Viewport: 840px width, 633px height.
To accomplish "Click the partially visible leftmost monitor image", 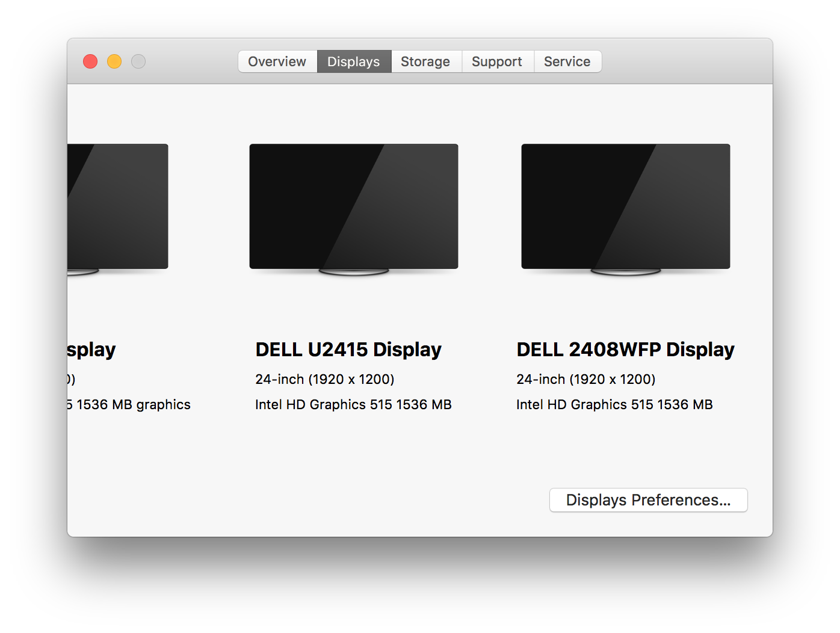I will (x=118, y=209).
